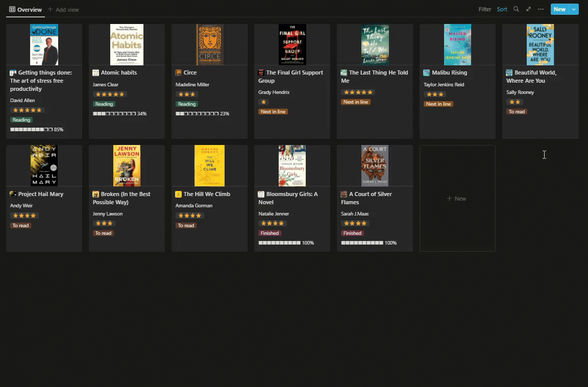Click the author name Madeline Miller

click(x=192, y=84)
